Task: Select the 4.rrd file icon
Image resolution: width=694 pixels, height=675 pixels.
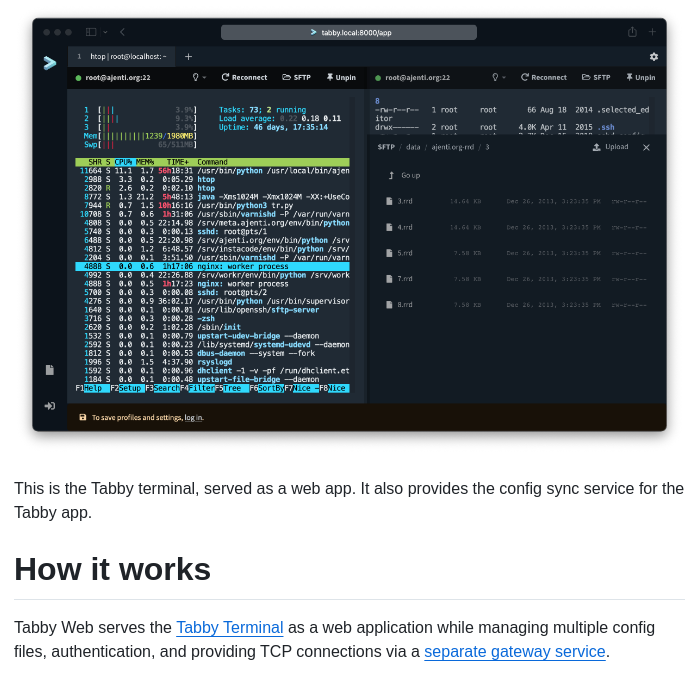Action: [389, 227]
